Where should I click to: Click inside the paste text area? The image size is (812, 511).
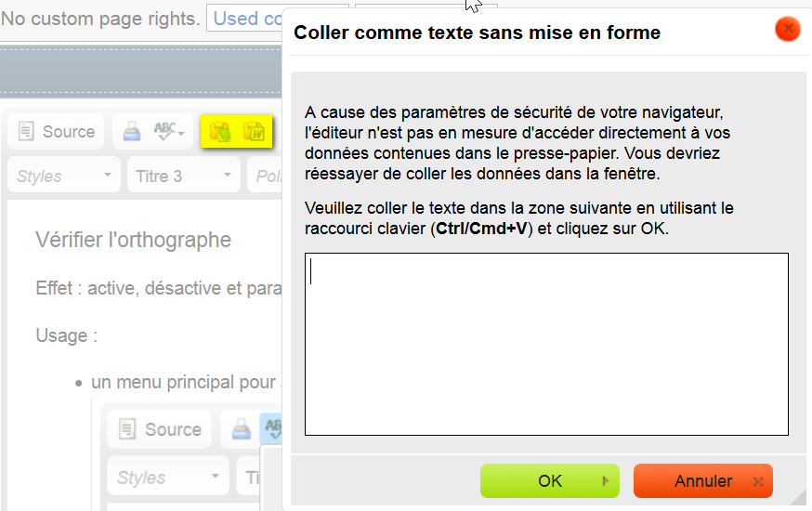tap(546, 343)
